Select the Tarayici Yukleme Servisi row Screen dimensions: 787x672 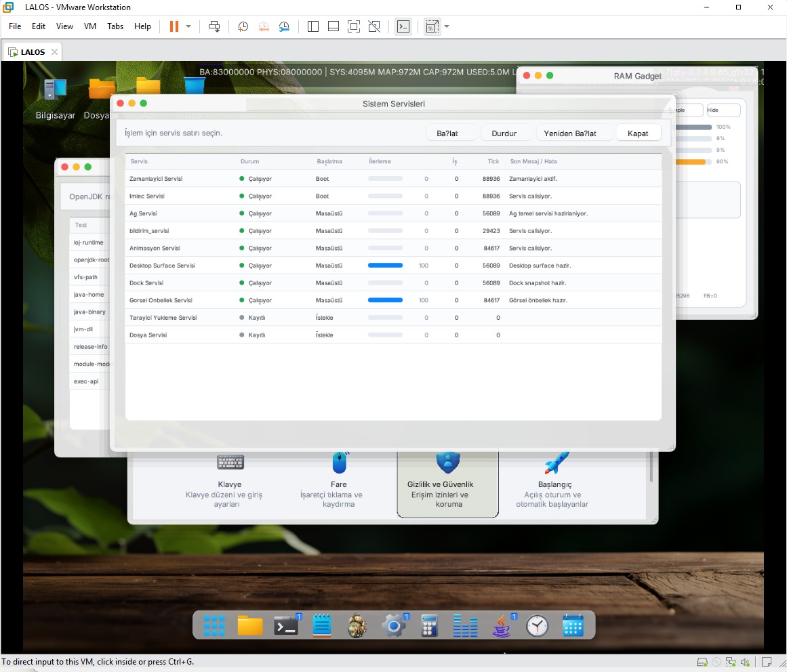(x=393, y=318)
